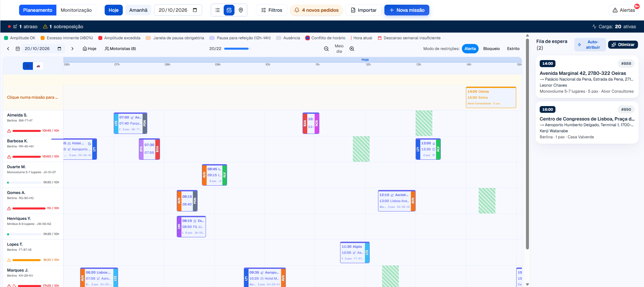Switch to Planeamento tab

pyautogui.click(x=38, y=10)
